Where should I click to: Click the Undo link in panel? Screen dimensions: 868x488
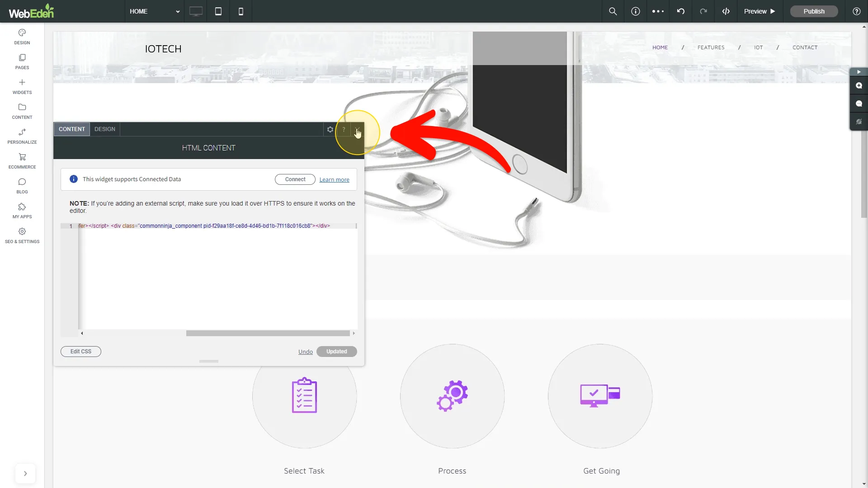(x=306, y=352)
